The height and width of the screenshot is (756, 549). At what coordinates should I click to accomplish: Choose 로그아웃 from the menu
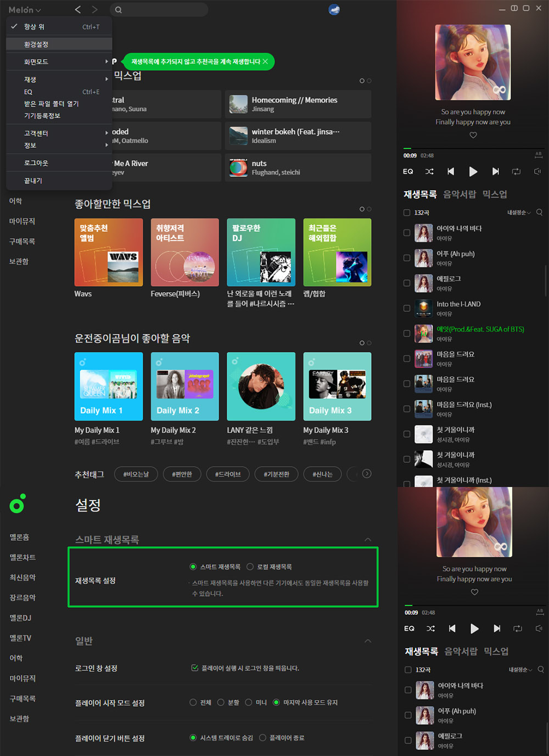coord(59,163)
